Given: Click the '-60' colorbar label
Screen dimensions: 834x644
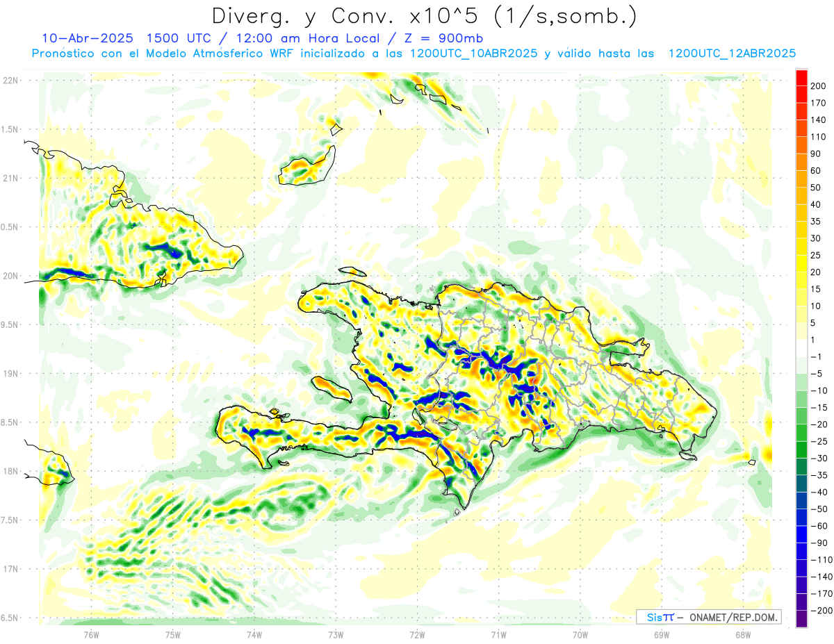Looking at the screenshot, I should tap(818, 526).
